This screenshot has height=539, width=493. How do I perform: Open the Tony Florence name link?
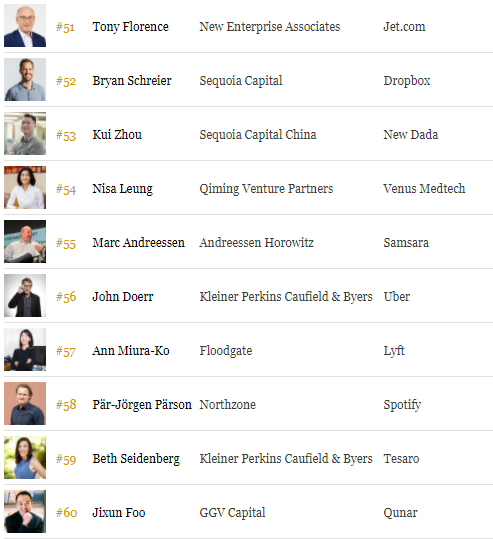pos(130,27)
